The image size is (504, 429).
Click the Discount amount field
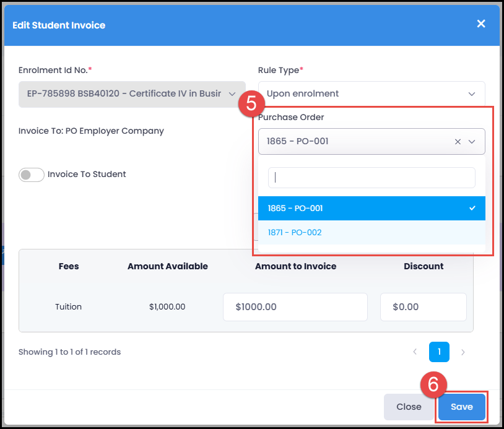pos(423,307)
